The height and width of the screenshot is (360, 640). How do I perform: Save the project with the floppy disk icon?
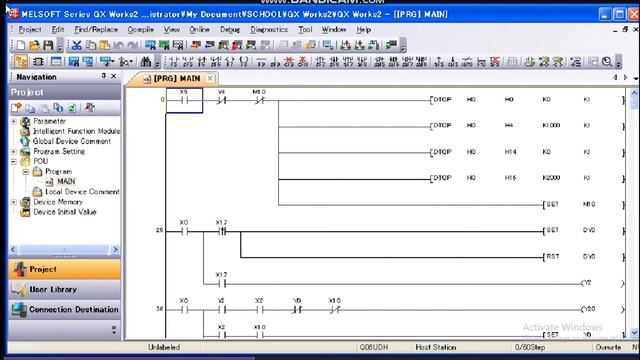pyautogui.click(x=48, y=45)
